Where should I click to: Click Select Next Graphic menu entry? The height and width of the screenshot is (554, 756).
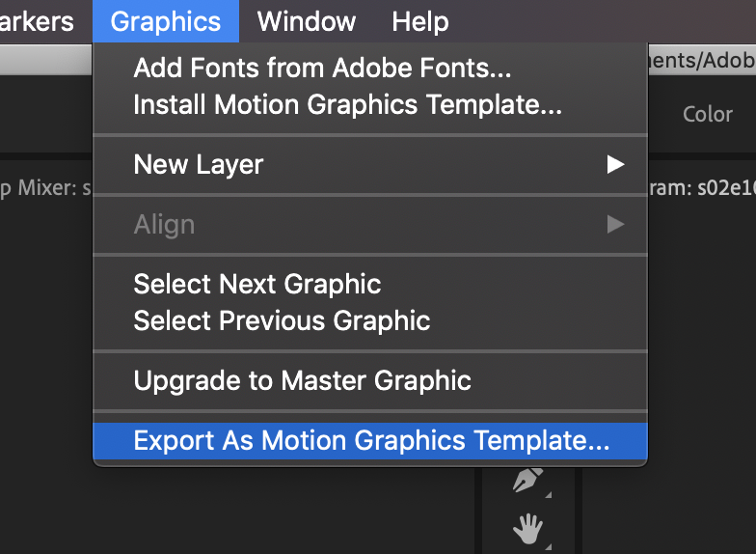coord(256,284)
